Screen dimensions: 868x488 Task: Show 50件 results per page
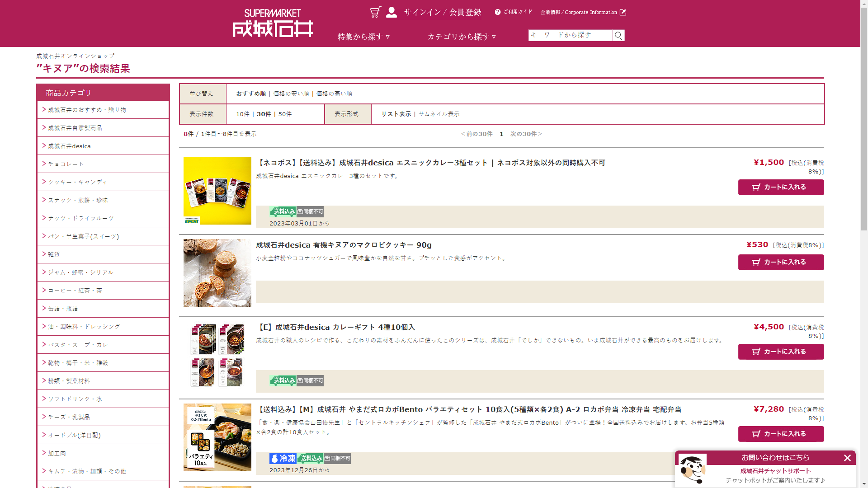[x=285, y=114]
